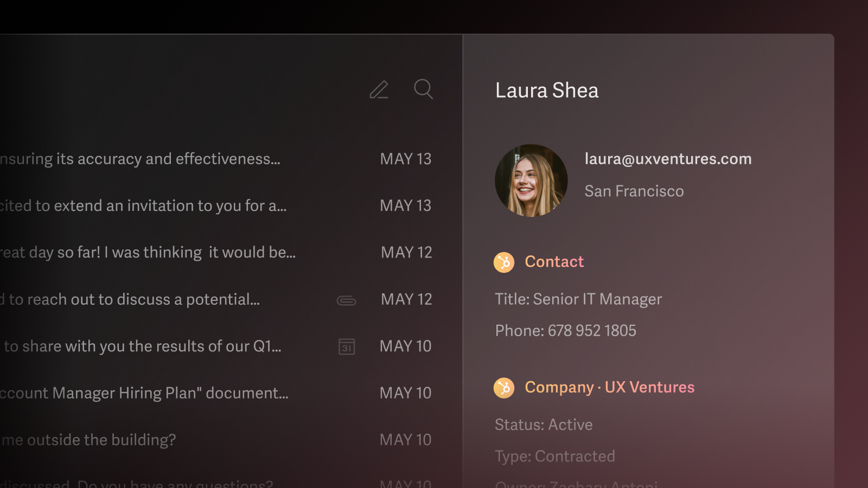Click the HubSpot icon beside Company
This screenshot has width=868, height=488.
coord(504,388)
